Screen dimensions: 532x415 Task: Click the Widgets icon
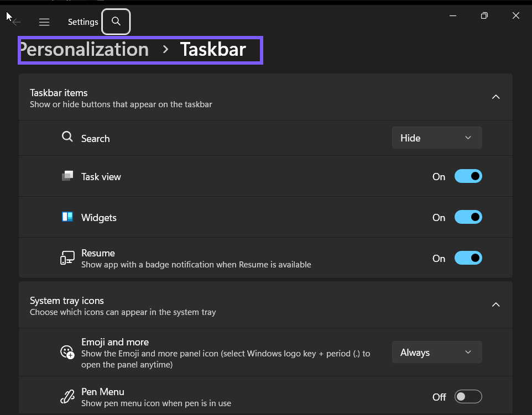(67, 217)
